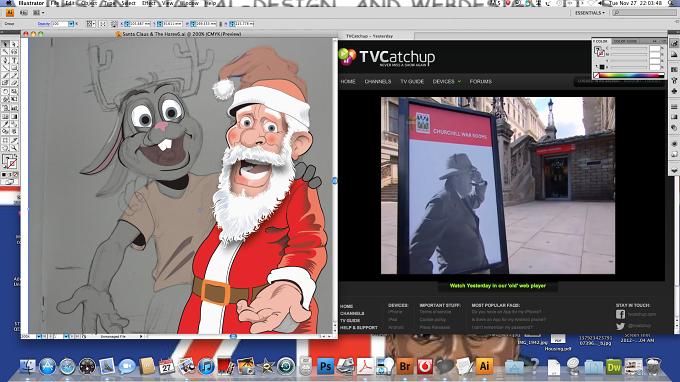Click the Opacity link in control bar

point(44,24)
